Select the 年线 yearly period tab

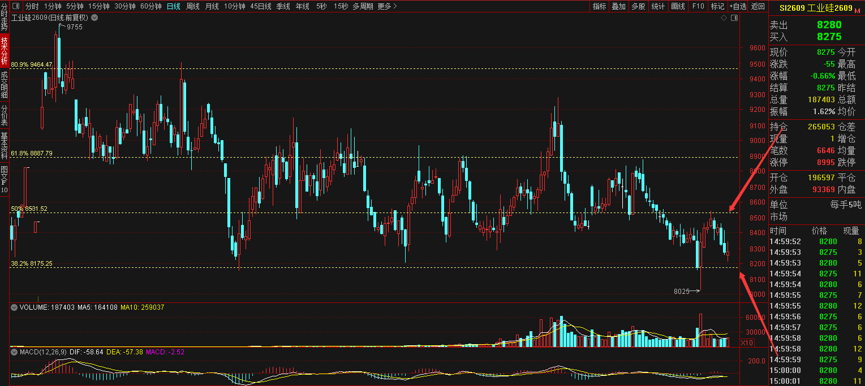(x=302, y=7)
